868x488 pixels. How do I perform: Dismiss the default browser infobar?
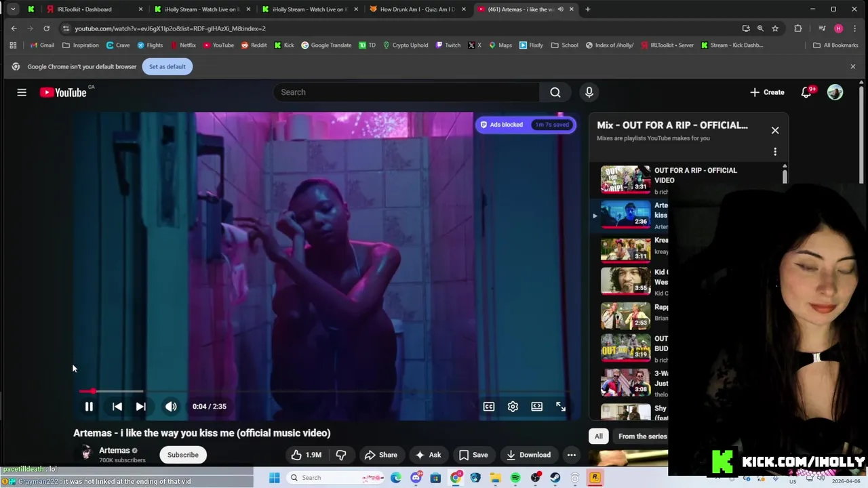pos(853,66)
